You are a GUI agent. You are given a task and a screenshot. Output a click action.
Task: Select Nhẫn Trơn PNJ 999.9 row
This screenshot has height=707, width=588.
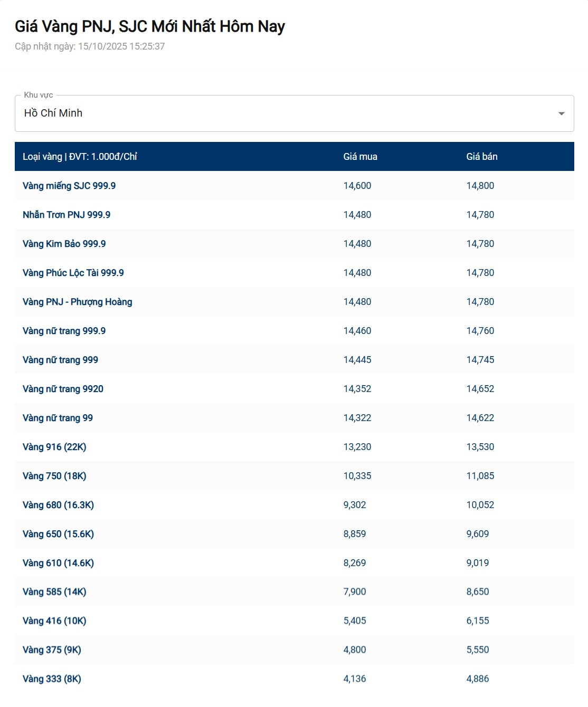[67, 215]
